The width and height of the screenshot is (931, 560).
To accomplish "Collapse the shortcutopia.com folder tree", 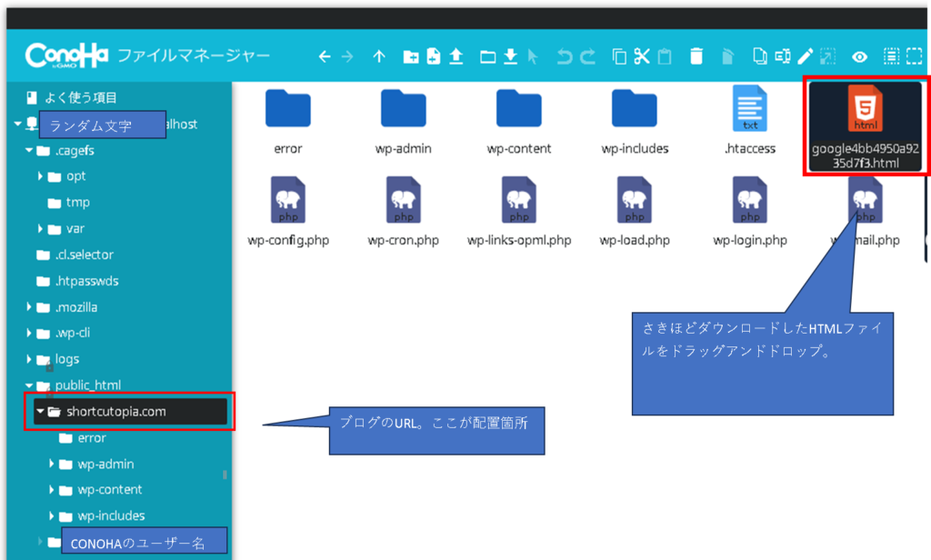I will click(40, 412).
